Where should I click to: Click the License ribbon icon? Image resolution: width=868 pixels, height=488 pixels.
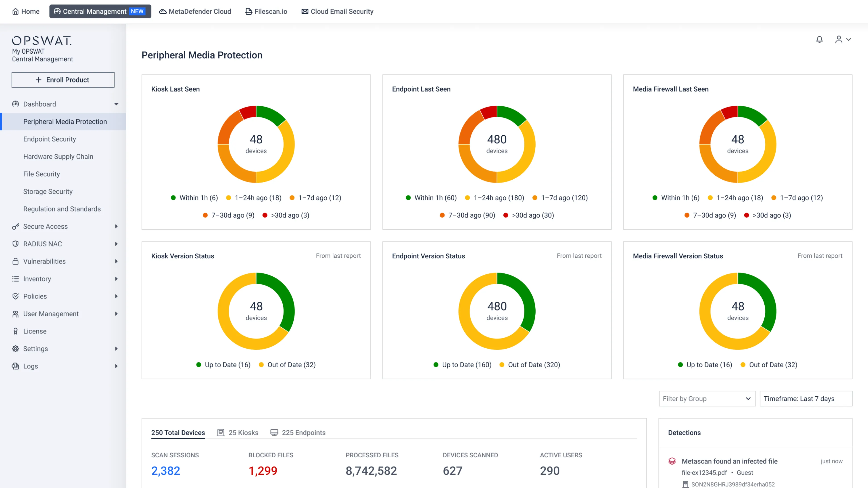click(15, 331)
